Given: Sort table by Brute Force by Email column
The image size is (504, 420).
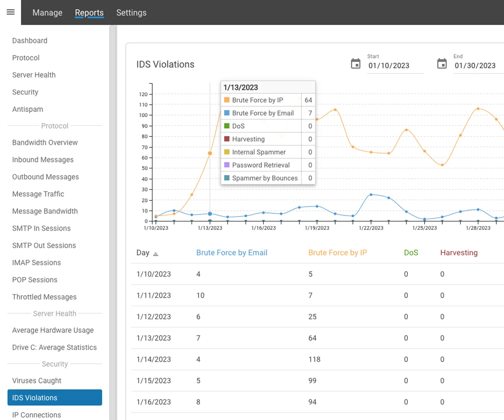Looking at the screenshot, I should 232,253.
